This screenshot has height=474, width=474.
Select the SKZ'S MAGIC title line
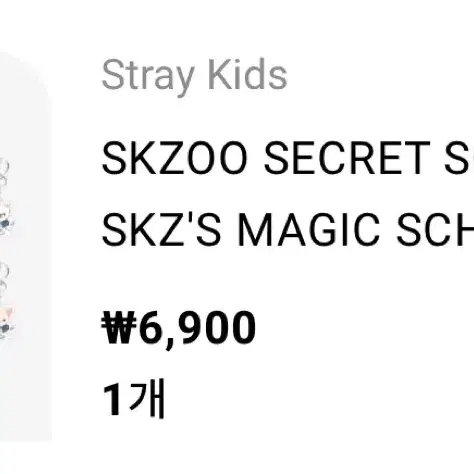click(288, 230)
